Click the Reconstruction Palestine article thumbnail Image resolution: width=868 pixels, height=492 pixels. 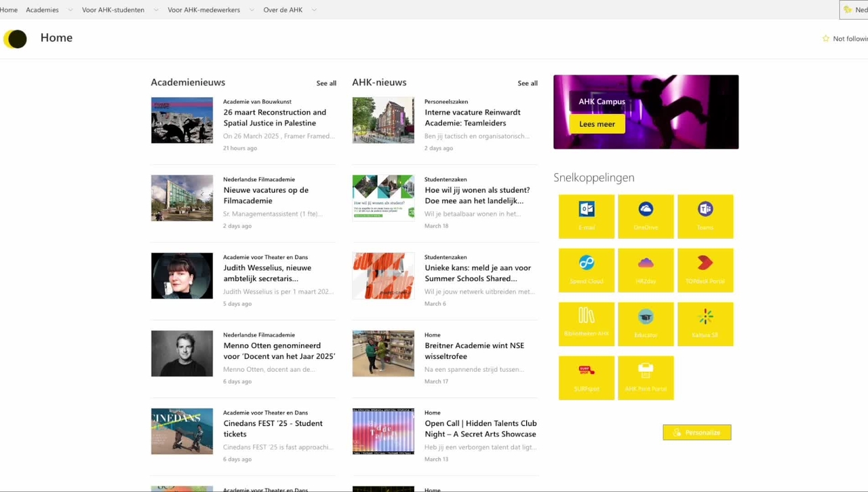(182, 120)
